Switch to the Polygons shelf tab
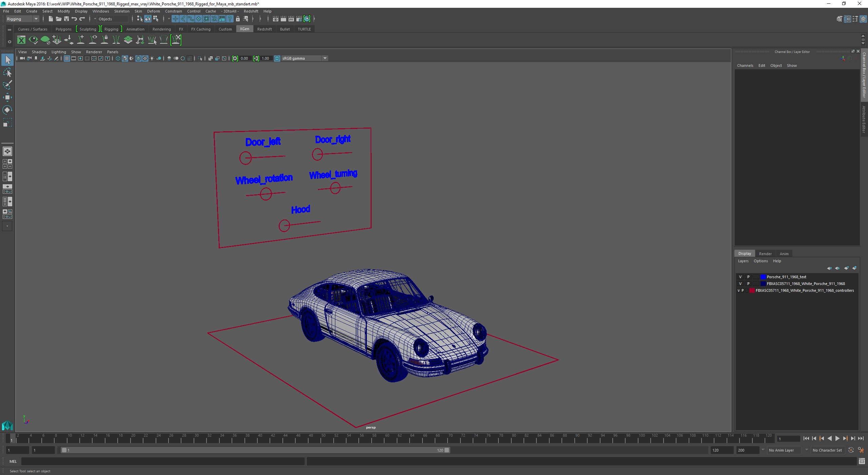Image resolution: width=868 pixels, height=475 pixels. click(63, 29)
